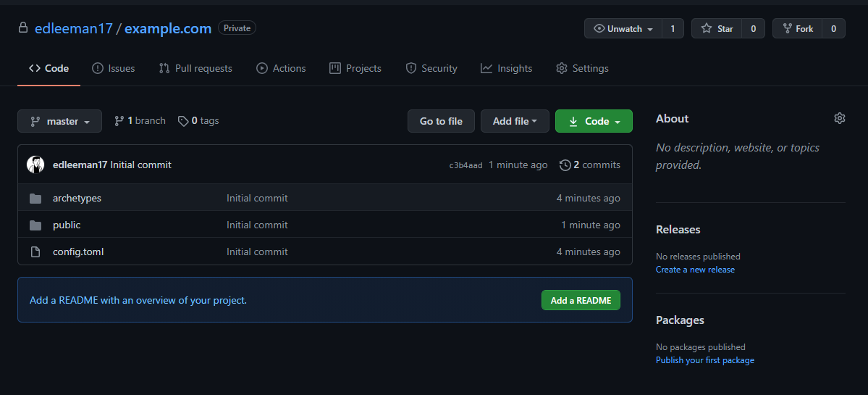Toggle the Unwatch notifications button
This screenshot has width=868, height=395.
pos(623,29)
